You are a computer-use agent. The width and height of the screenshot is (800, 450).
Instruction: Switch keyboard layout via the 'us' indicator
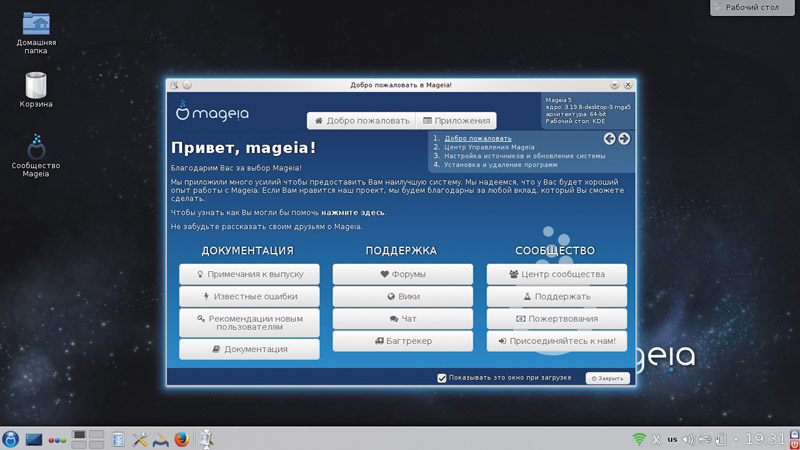(x=672, y=439)
